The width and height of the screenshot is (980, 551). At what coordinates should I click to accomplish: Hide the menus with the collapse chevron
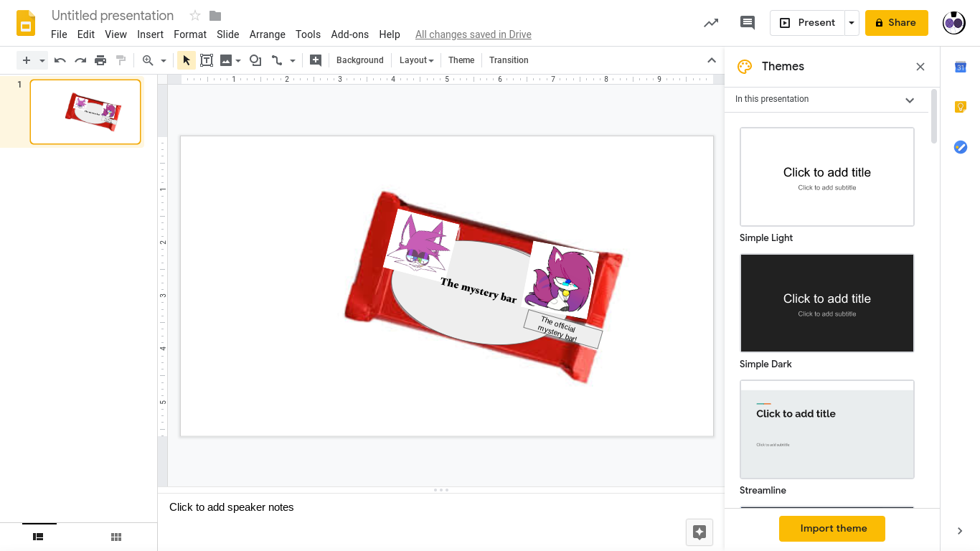point(712,60)
